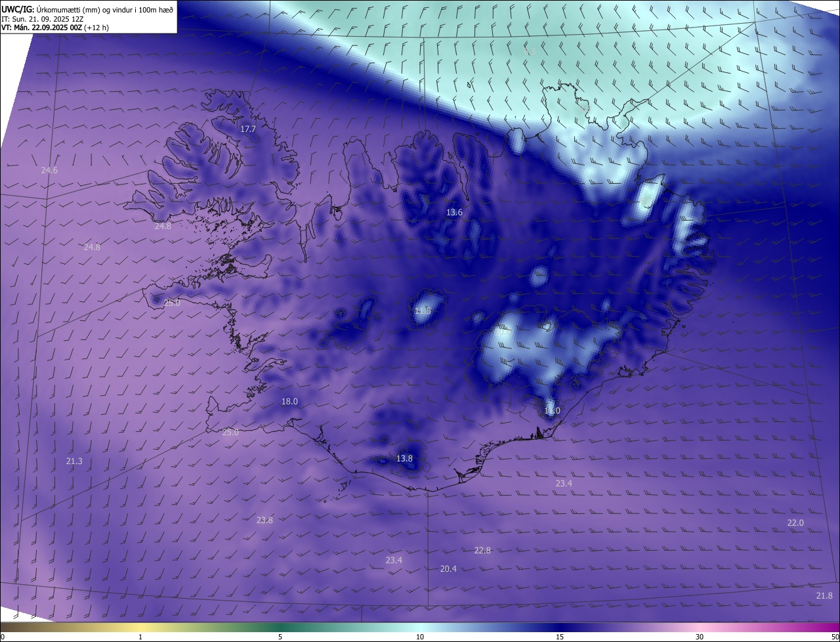Click the colorbar tick labeled 1
The height and width of the screenshot is (642, 840).
coord(140,637)
